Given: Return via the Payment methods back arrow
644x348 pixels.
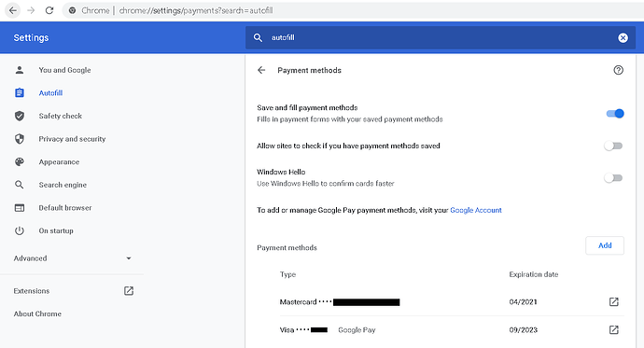Looking at the screenshot, I should pos(261,70).
